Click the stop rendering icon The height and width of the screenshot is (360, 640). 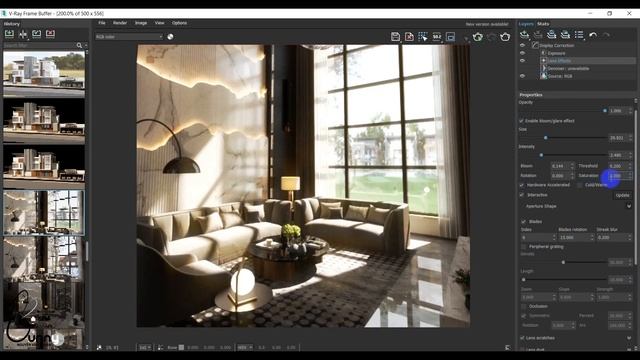[x=491, y=37]
